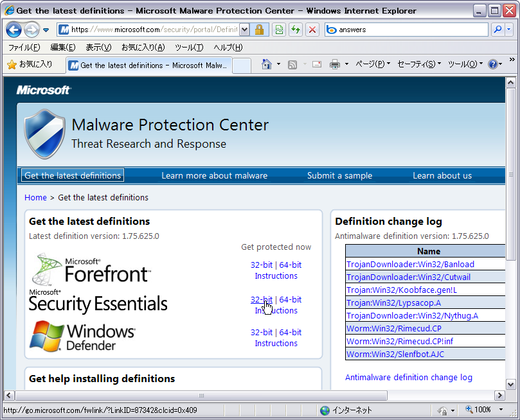
Task: Open the ツール(T) menu in menu bar
Action: pos(189,48)
